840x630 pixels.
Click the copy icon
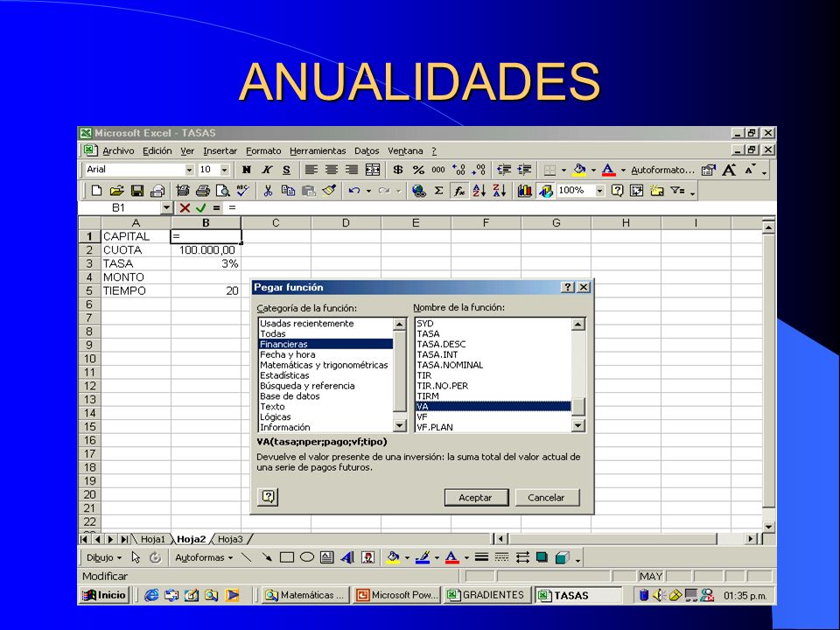pyautogui.click(x=288, y=190)
